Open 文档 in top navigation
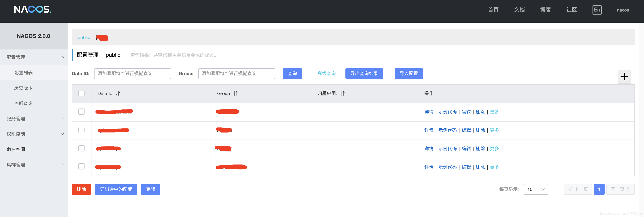The image size is (644, 217). 519,10
